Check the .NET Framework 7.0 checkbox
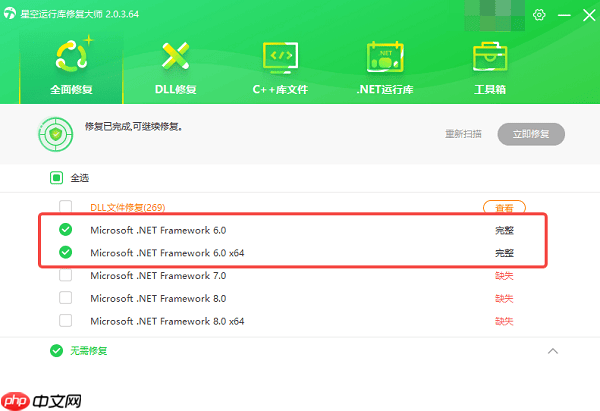600x411 pixels. 65,275
